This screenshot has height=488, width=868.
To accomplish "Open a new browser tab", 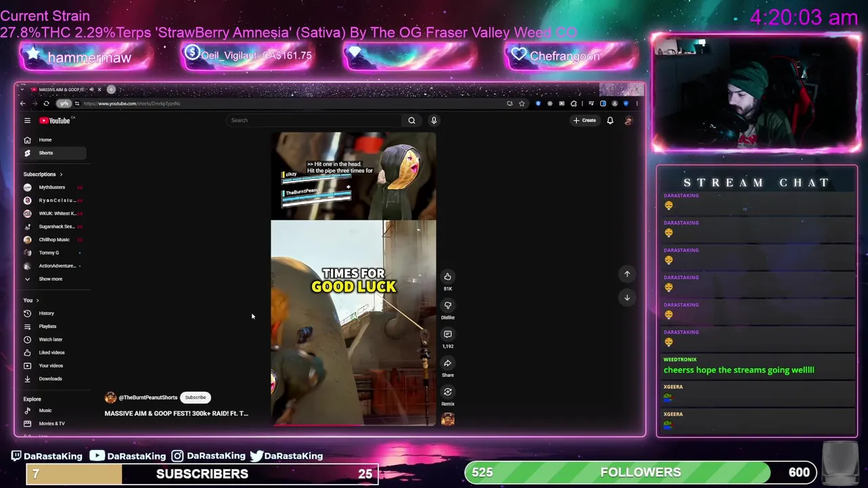I will (x=112, y=89).
